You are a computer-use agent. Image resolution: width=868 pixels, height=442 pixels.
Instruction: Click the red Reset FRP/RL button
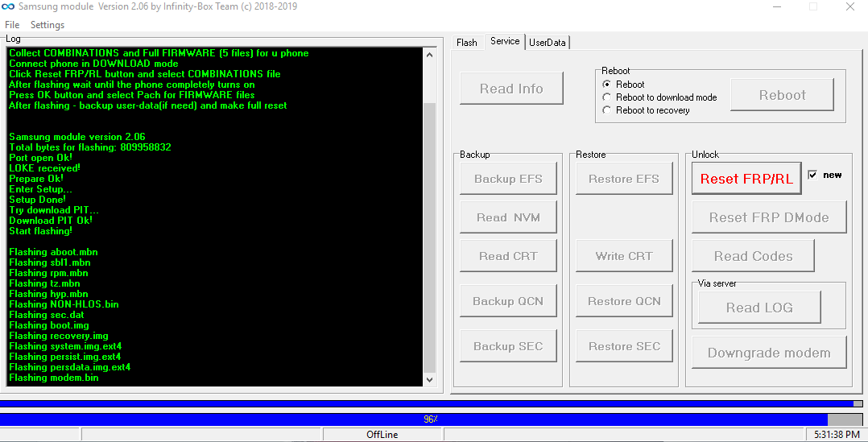coord(746,179)
